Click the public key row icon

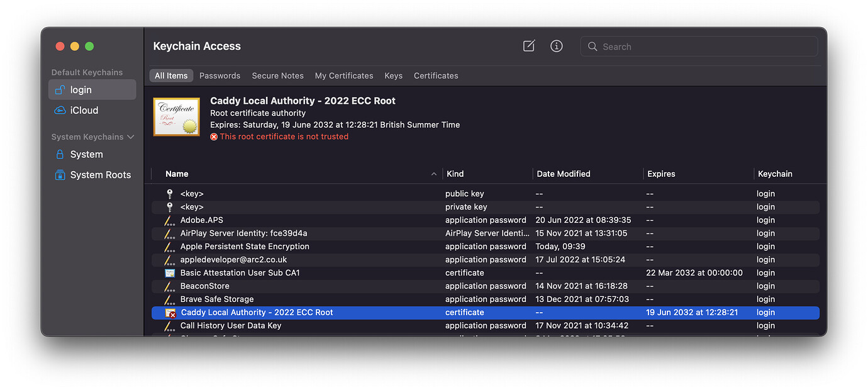click(x=169, y=194)
